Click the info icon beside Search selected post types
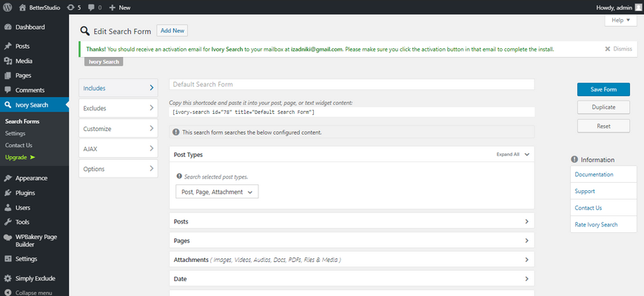This screenshot has width=644, height=296. tap(179, 176)
